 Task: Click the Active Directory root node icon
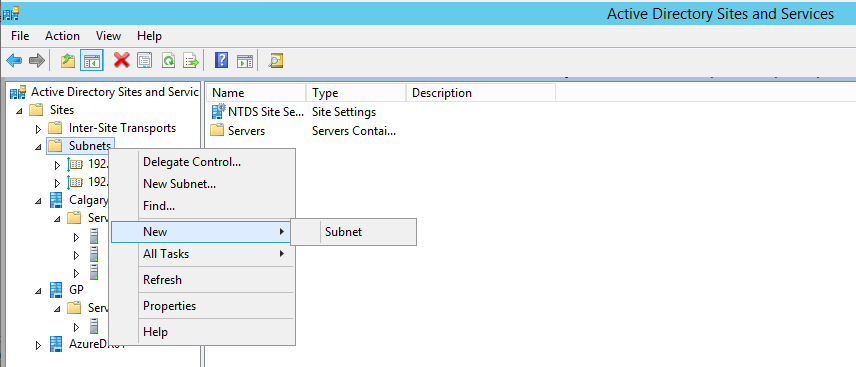tap(17, 91)
